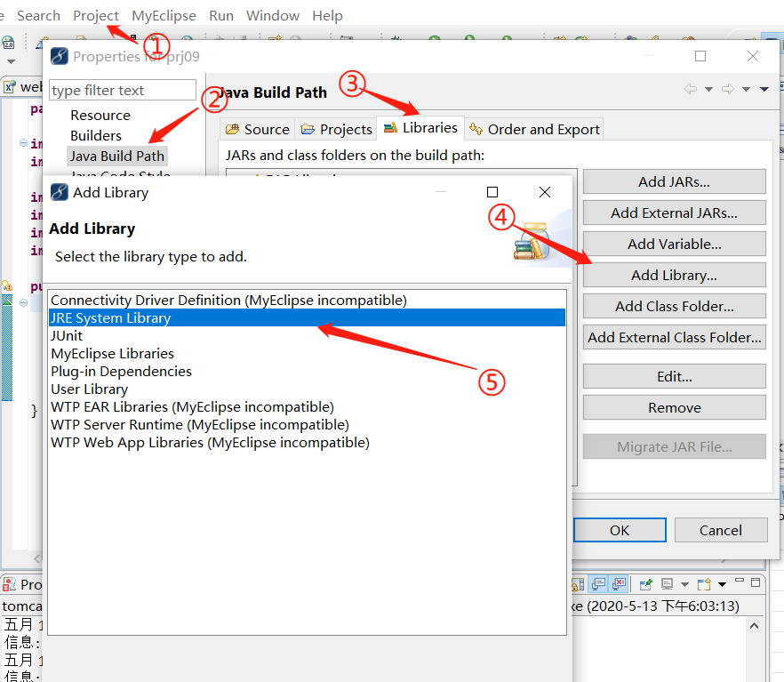Click the Add External JARs... button
784x682 pixels.
click(674, 213)
